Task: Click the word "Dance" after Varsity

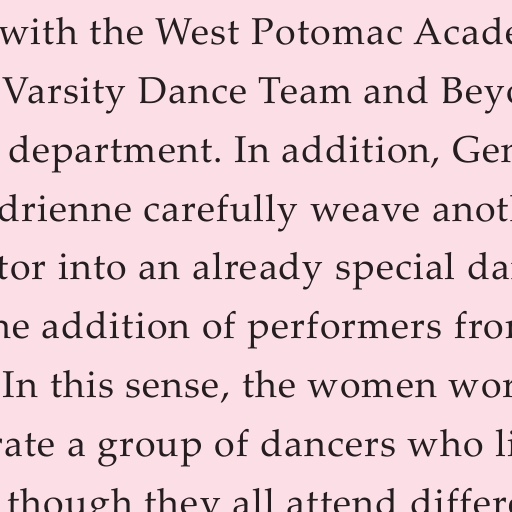Action: pos(193,92)
